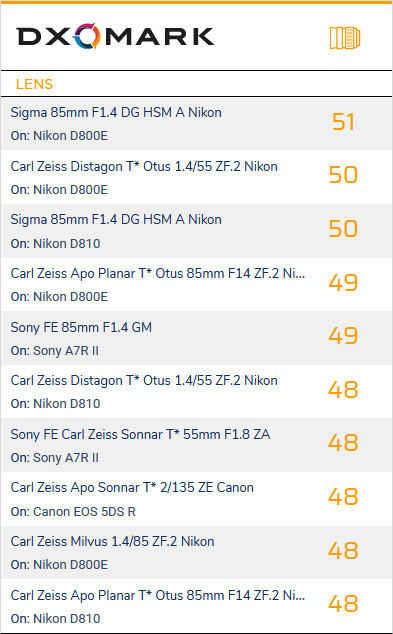The width and height of the screenshot is (393, 634).
Task: Click 'On: Canon EOS 5DS R' text
Action: coord(73,511)
